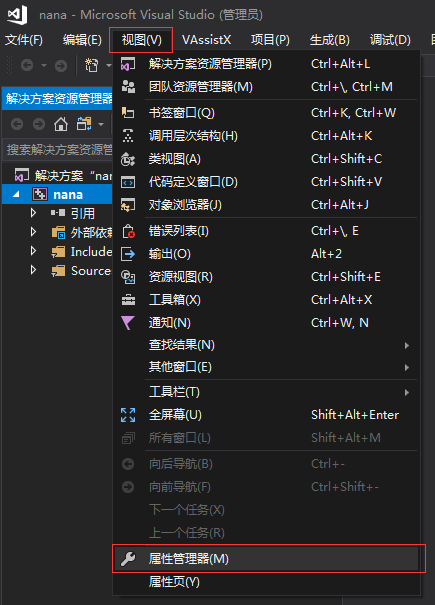Click the 全屏幕(U) fullscreen icon
This screenshot has height=605, width=435.
(128, 415)
